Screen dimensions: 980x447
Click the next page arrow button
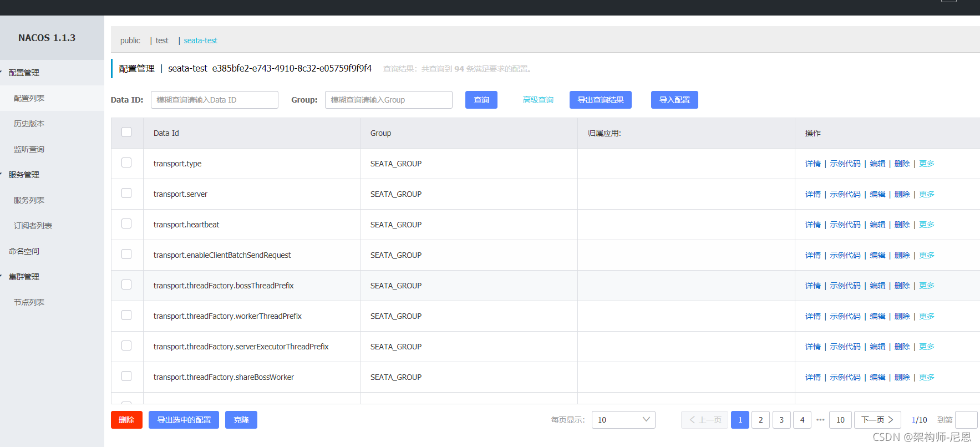point(877,420)
